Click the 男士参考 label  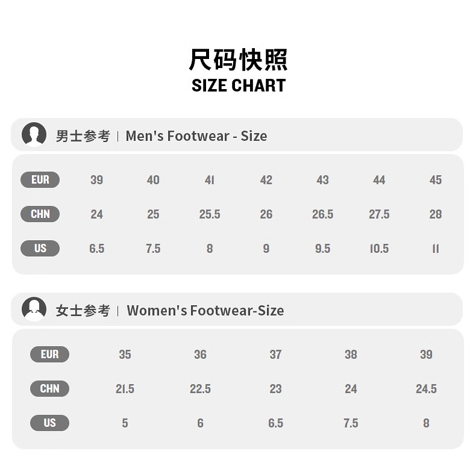coord(83,136)
